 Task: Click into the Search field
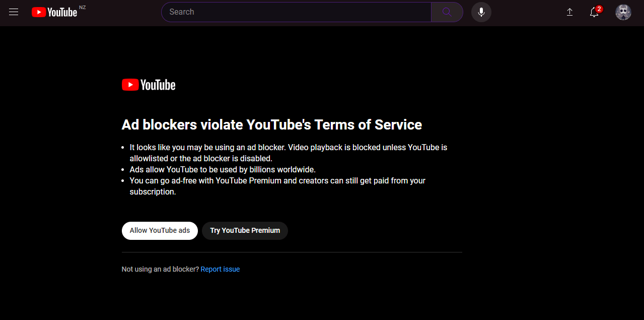point(296,12)
